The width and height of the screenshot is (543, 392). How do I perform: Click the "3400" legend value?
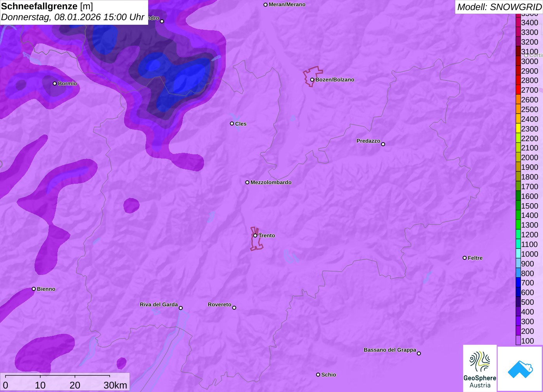coord(530,22)
